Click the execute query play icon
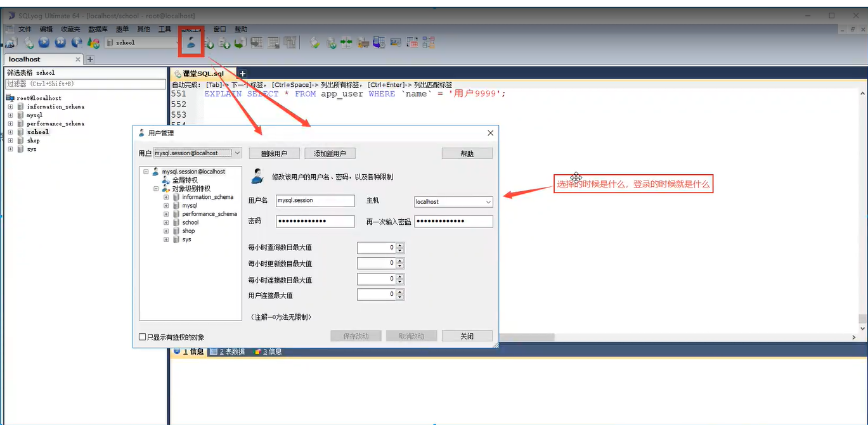This screenshot has width=868, height=425. coord(44,42)
